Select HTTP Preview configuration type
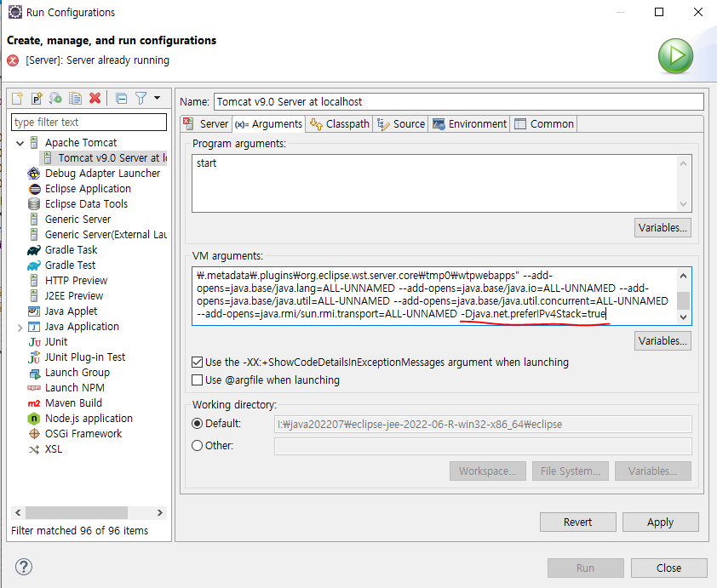Image resolution: width=717 pixels, height=588 pixels. point(76,281)
